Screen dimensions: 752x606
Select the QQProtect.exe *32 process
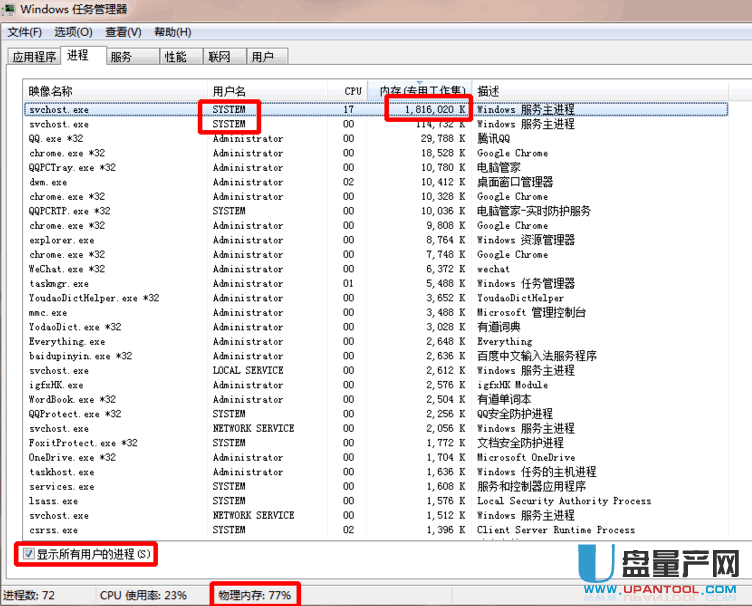click(376, 414)
